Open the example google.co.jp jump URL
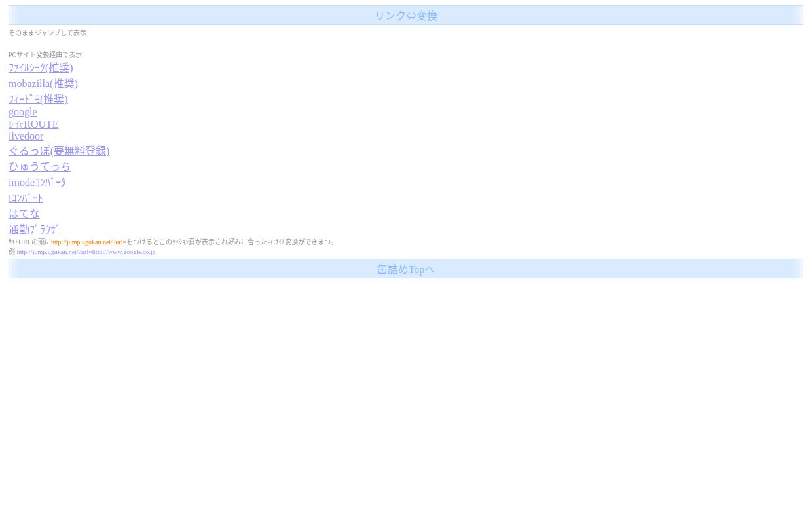The width and height of the screenshot is (812, 524). pyautogui.click(x=86, y=252)
